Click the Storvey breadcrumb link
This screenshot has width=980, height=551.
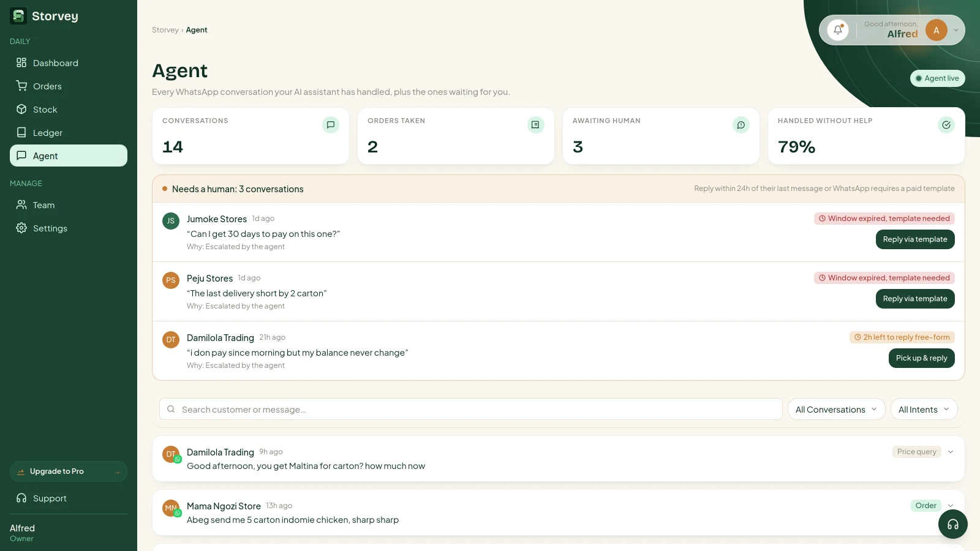coord(165,30)
